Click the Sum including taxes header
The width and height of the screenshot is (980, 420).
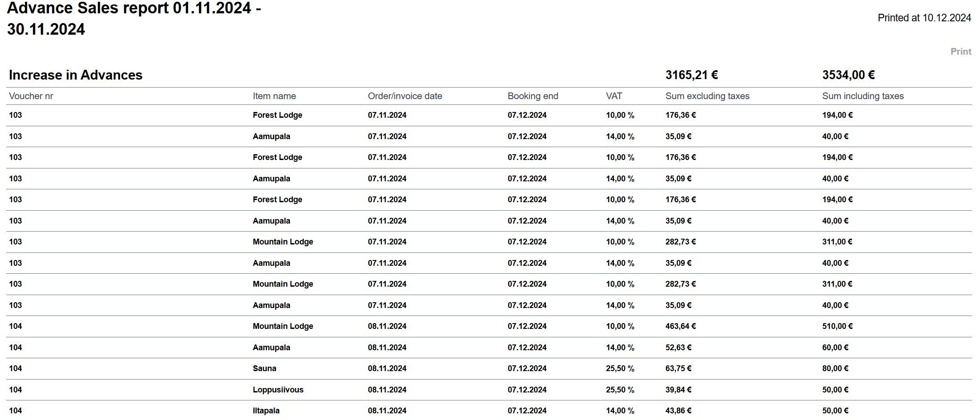pos(863,96)
